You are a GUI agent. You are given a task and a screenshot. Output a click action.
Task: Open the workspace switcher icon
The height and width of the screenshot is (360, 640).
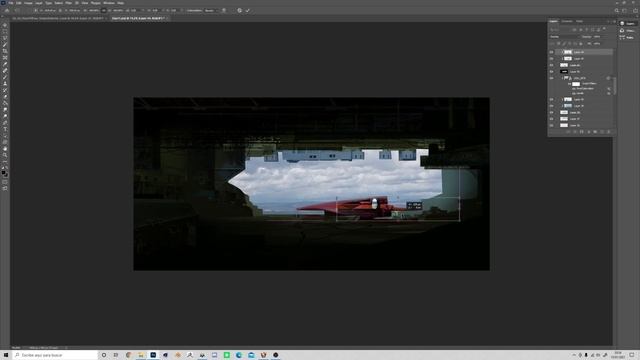624,11
